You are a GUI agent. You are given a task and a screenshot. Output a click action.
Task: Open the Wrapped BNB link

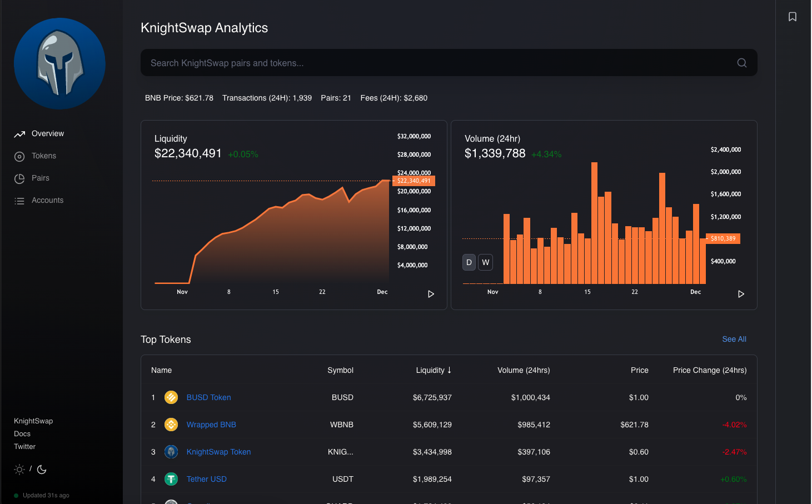[211, 425]
